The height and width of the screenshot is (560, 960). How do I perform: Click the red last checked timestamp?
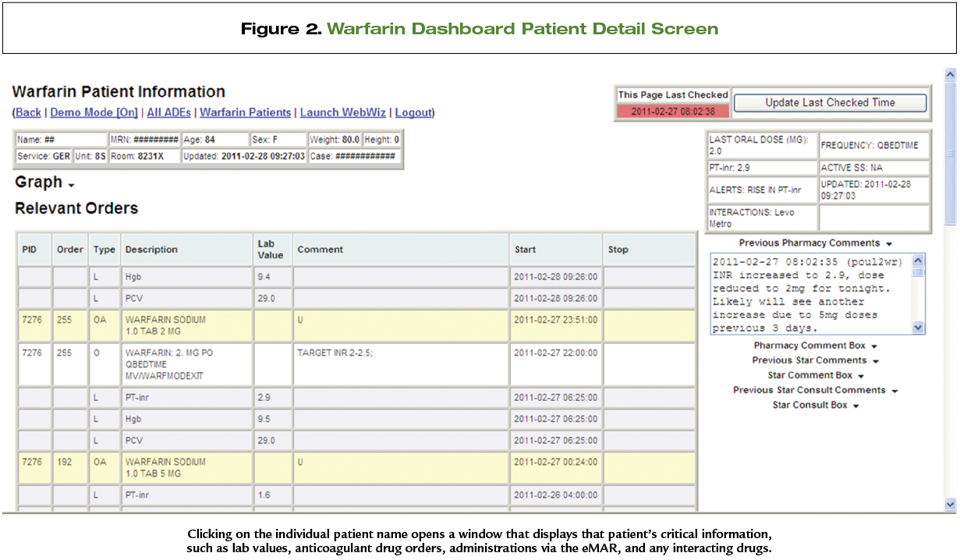[x=673, y=111]
